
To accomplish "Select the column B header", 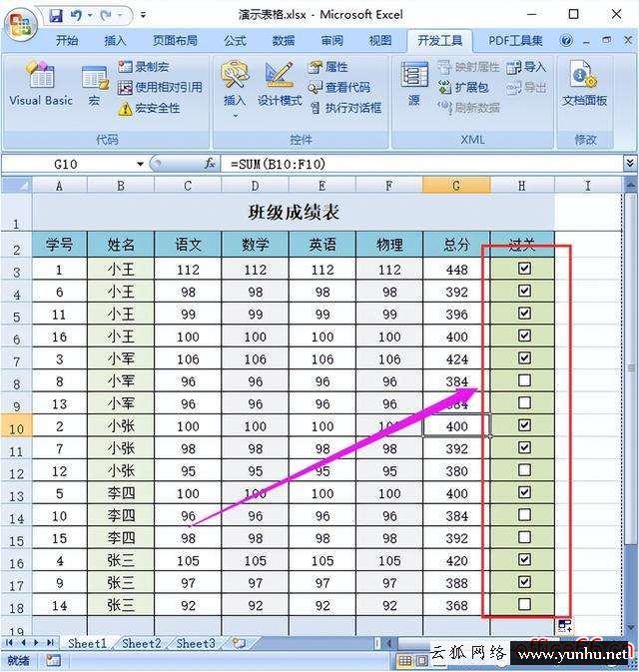I will tap(121, 186).
